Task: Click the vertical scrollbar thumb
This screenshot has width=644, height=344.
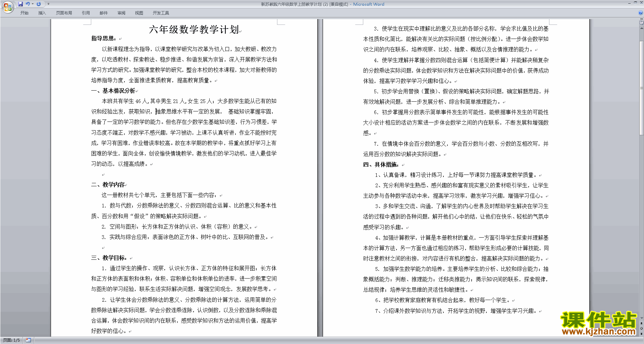Action: coord(642,88)
